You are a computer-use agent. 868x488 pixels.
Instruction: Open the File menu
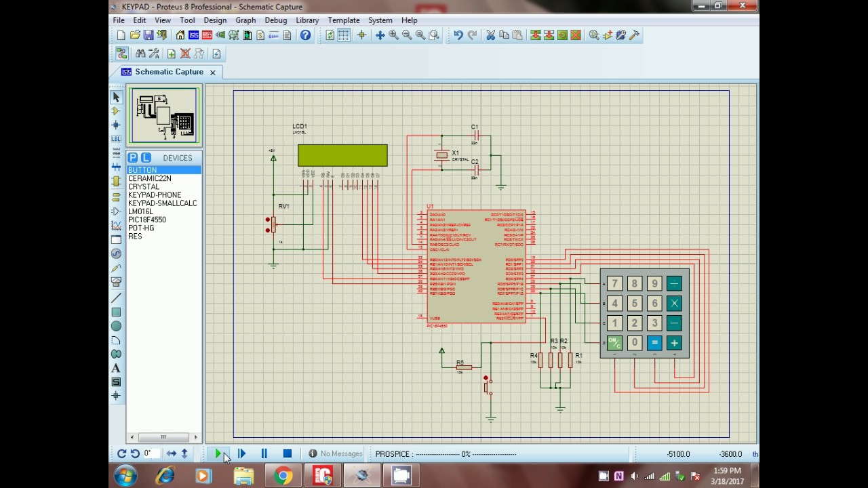(x=119, y=20)
